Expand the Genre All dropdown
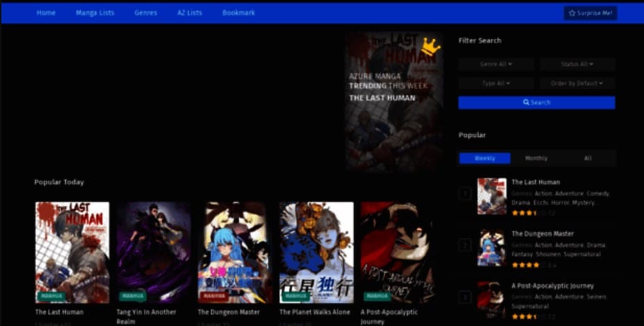This screenshot has width=644, height=326. [496, 64]
